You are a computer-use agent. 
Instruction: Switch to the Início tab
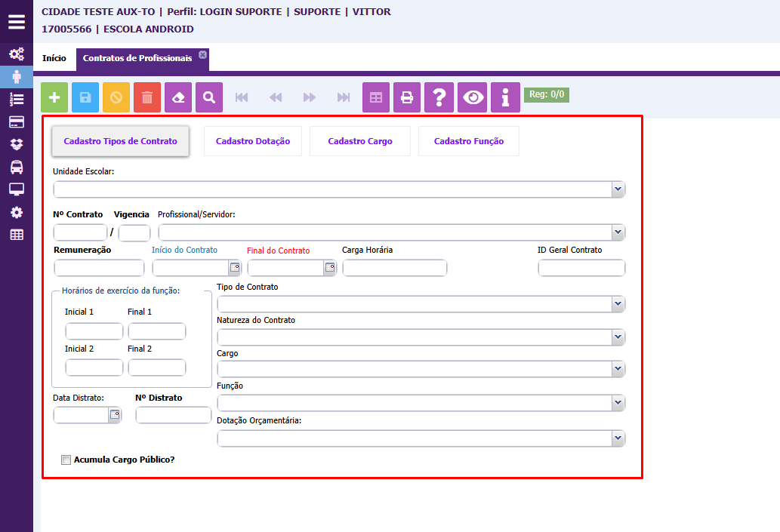[54, 58]
